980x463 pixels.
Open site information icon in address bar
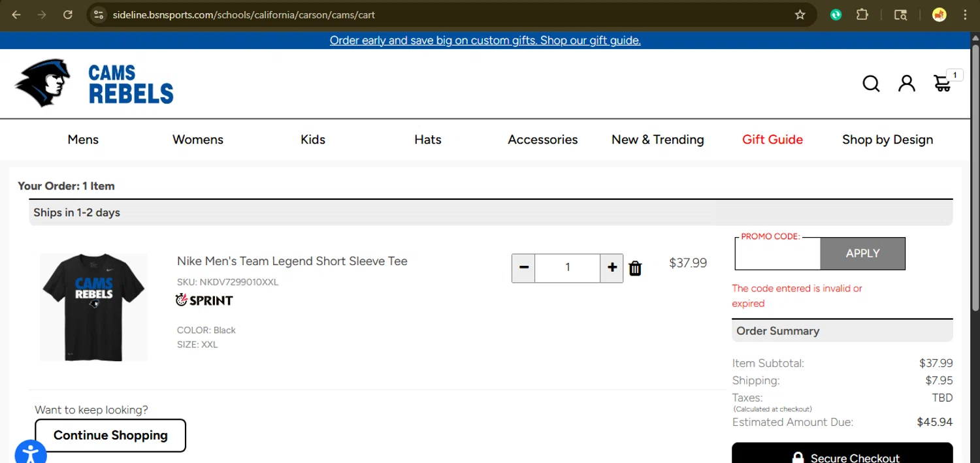pos(99,14)
